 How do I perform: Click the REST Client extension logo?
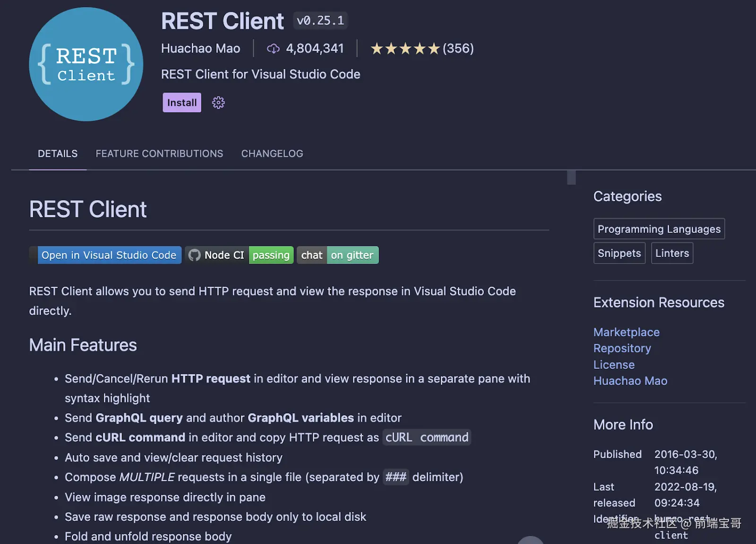point(86,64)
